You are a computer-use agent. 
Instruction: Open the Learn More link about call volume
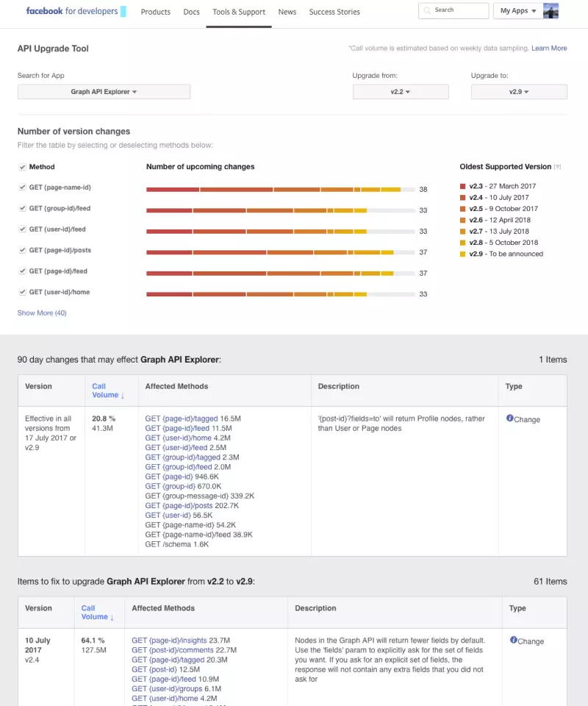549,48
